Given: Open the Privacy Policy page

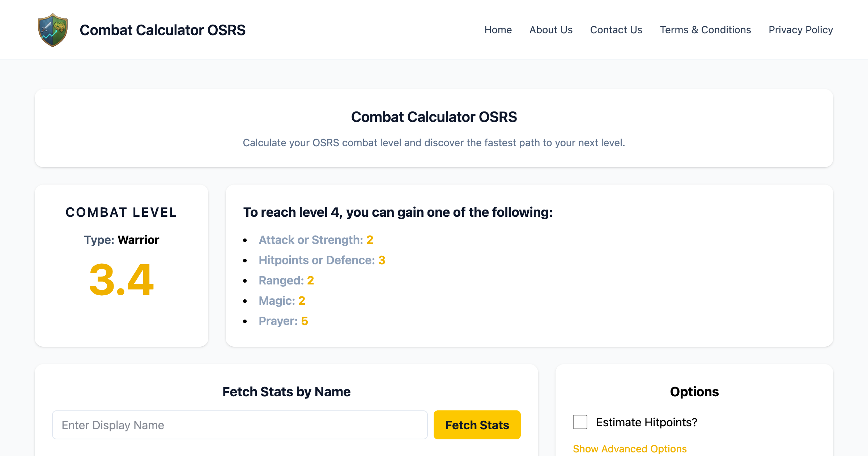Looking at the screenshot, I should pyautogui.click(x=801, y=30).
